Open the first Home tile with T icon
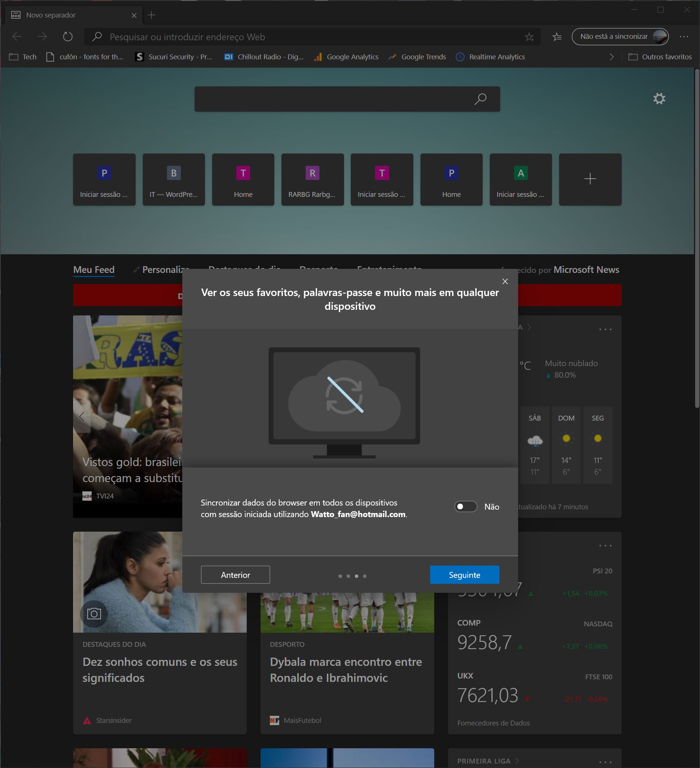Viewport: 700px width, 768px height. point(243,179)
